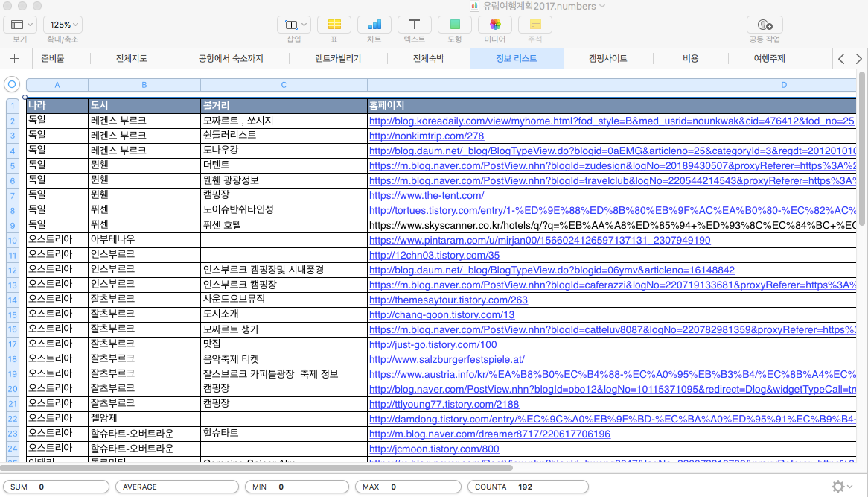
Task: Open the Media (미디어) browser icon
Action: click(495, 25)
